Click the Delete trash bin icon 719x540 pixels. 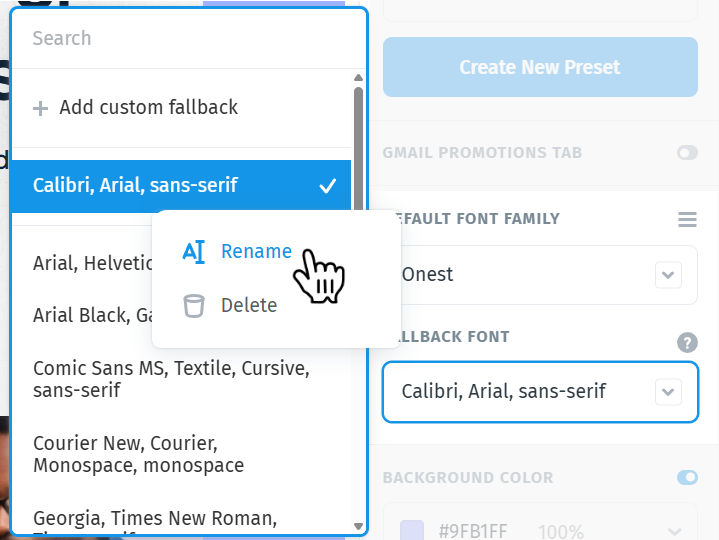[194, 306]
